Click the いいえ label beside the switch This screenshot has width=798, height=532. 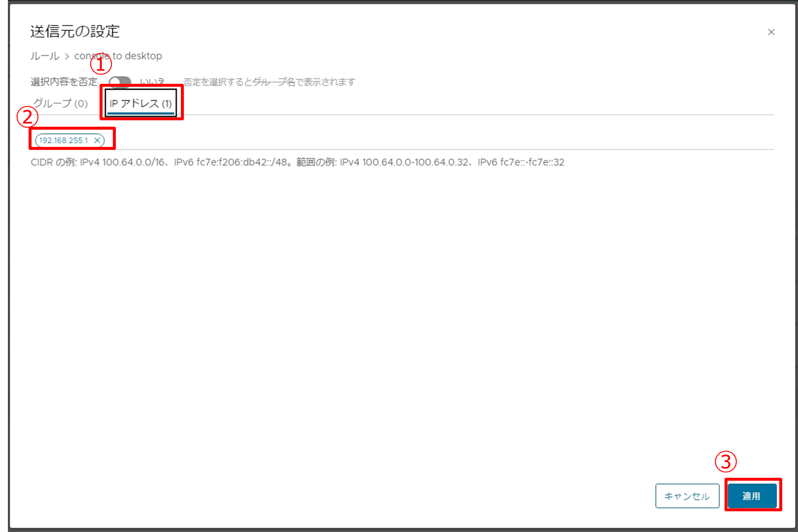click(152, 82)
